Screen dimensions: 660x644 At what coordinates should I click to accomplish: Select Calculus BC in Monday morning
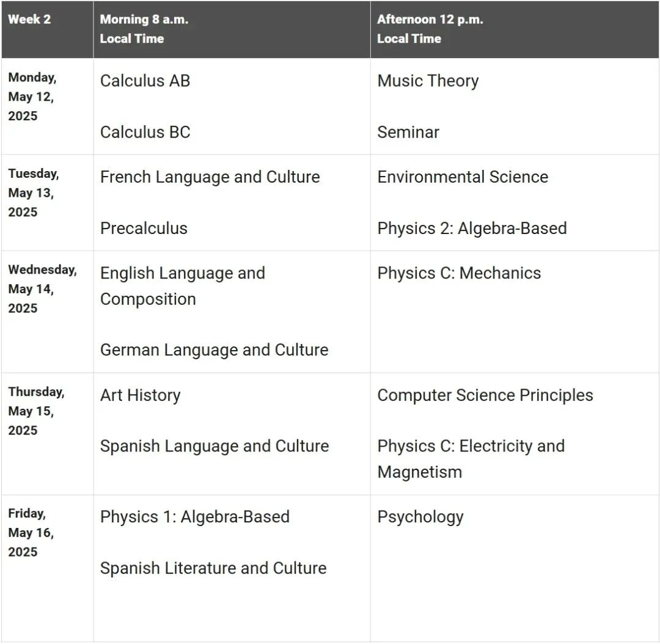point(145,132)
